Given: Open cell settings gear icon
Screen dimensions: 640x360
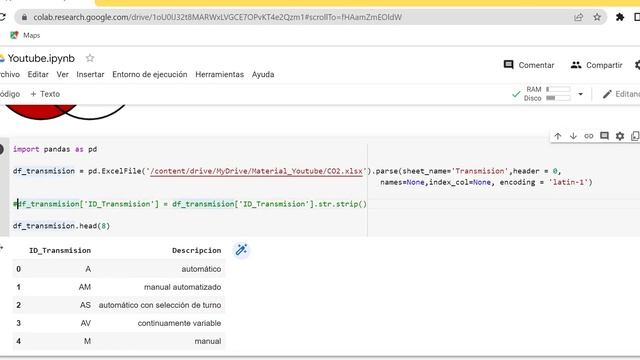Looking at the screenshot, I should click(620, 136).
